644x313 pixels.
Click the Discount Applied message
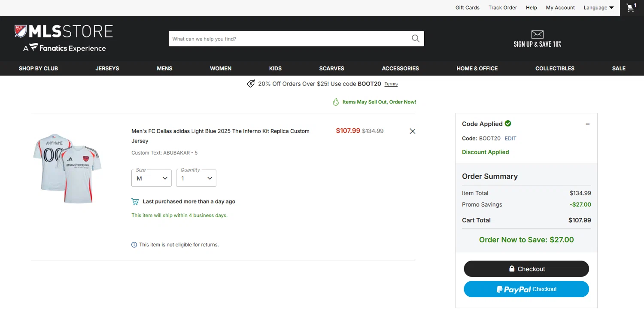pos(486,152)
